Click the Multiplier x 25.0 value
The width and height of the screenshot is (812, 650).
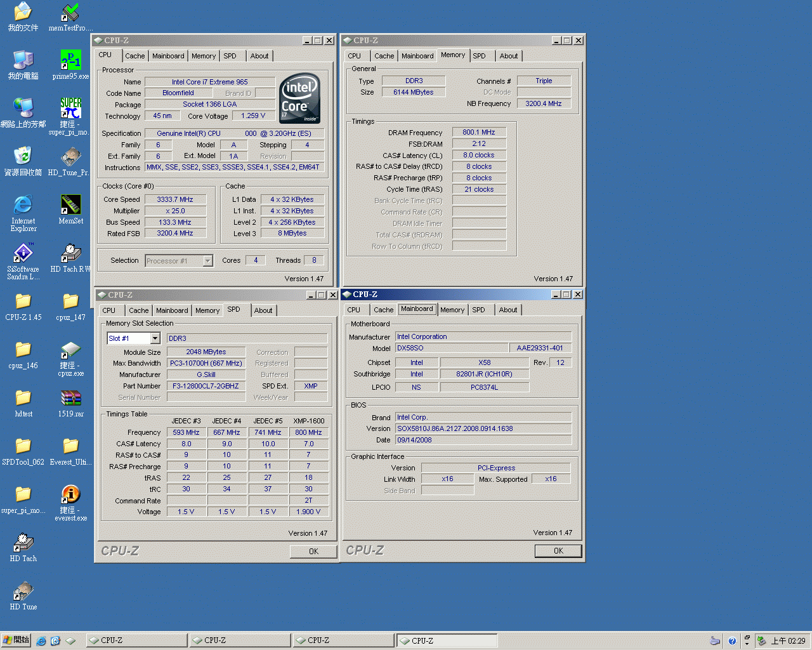pyautogui.click(x=175, y=211)
